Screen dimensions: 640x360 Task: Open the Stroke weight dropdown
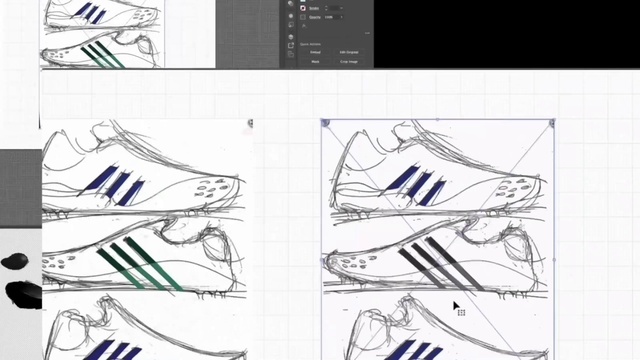(x=341, y=8)
